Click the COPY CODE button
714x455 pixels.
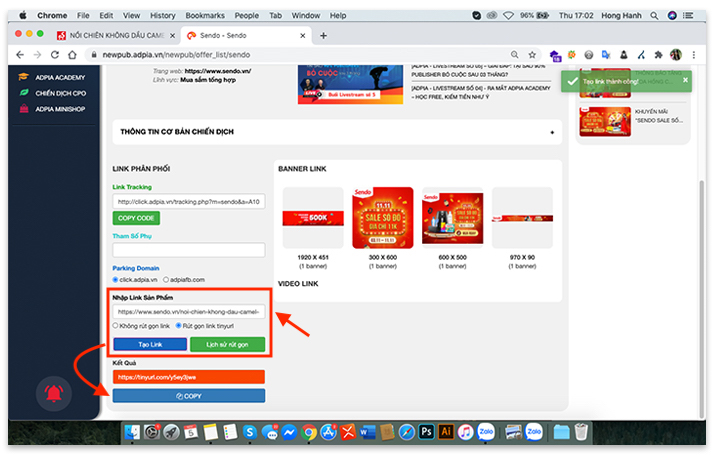point(136,218)
